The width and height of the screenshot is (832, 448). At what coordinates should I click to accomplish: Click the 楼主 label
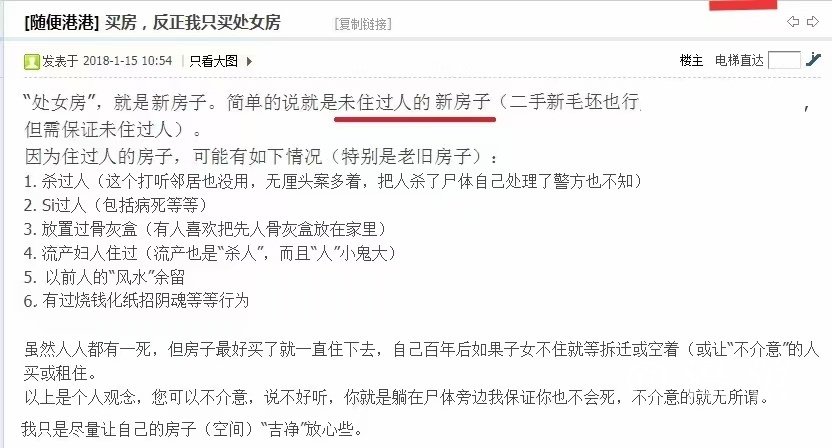[691, 61]
